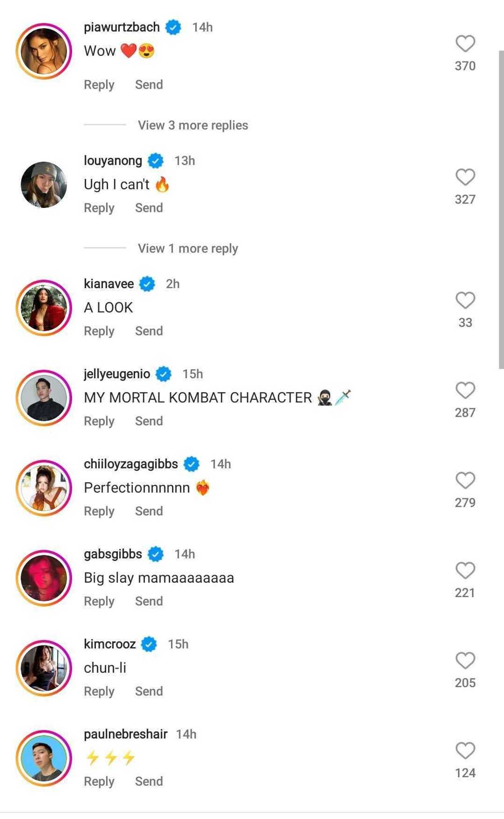The width and height of the screenshot is (504, 819).
Task: Like piawurtzbach's "Wow" comment
Action: tap(465, 44)
